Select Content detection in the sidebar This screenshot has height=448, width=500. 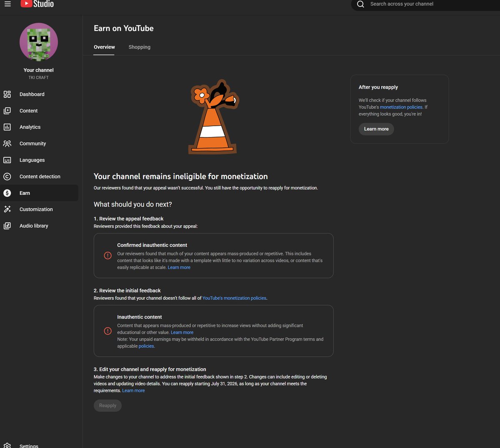click(x=39, y=177)
